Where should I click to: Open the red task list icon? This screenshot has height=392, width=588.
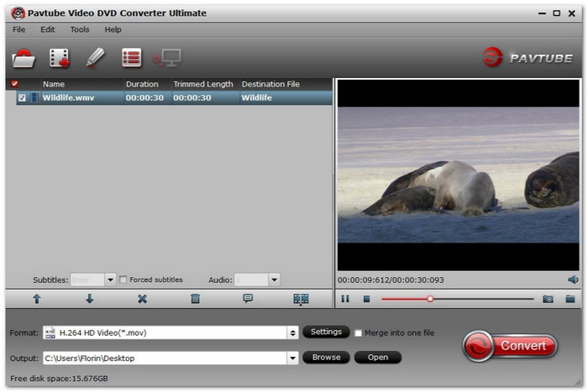coord(132,58)
